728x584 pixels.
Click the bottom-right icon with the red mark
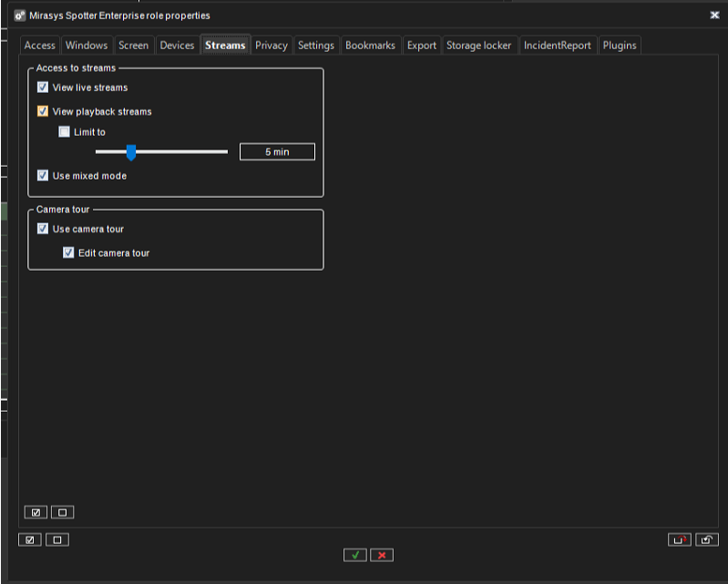[x=679, y=539]
